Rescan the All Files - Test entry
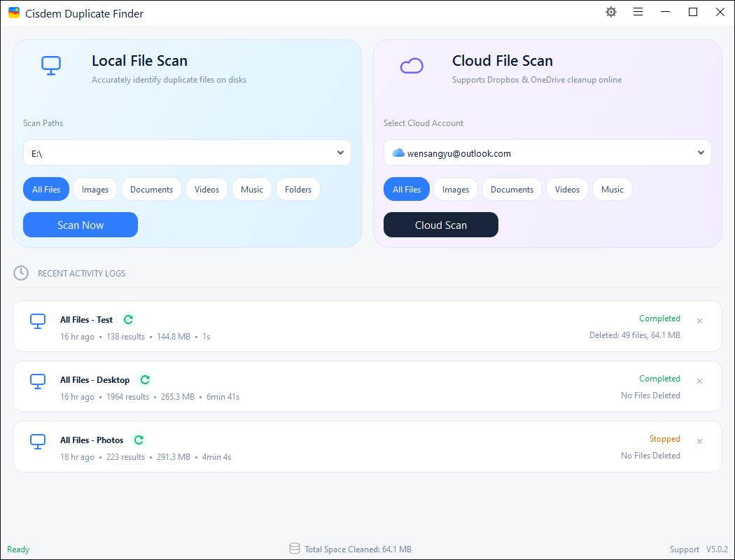The width and height of the screenshot is (735, 560). [128, 320]
